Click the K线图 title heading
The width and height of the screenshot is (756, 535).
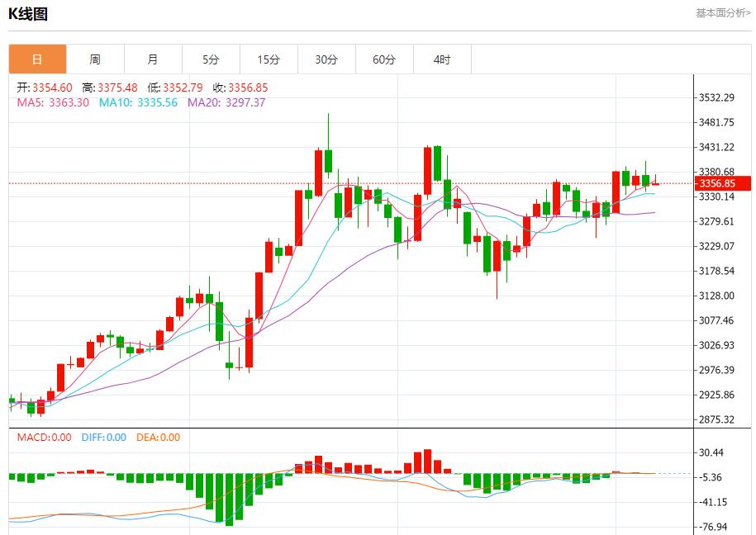point(28,14)
